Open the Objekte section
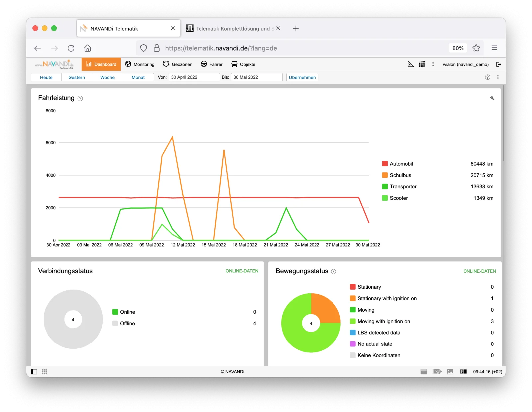 coord(243,64)
